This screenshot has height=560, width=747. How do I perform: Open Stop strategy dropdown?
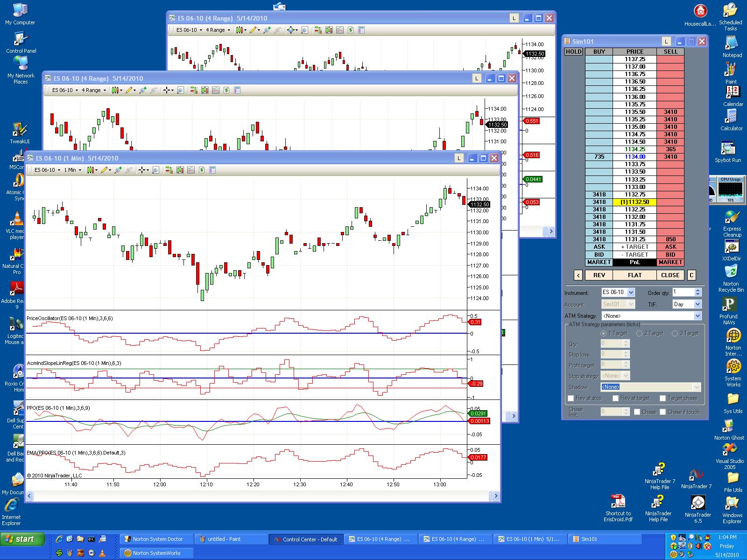[x=626, y=376]
